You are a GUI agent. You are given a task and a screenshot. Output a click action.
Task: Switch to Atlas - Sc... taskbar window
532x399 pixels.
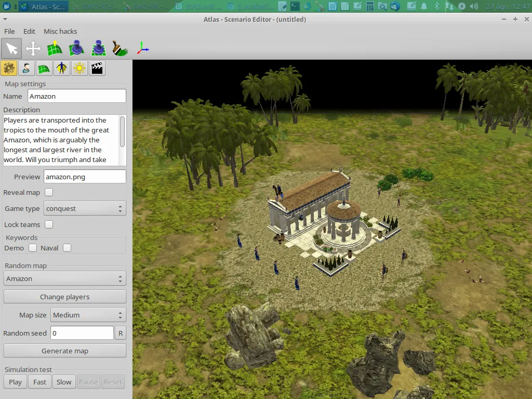pyautogui.click(x=43, y=6)
